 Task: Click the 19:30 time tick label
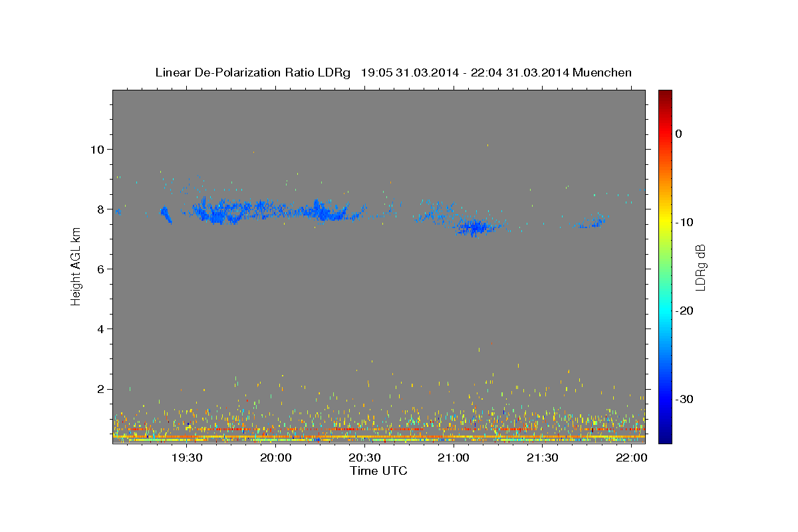click(187, 458)
